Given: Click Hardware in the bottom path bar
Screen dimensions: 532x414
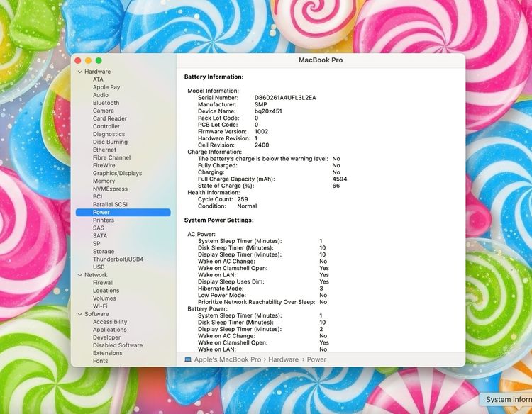Looking at the screenshot, I should coord(283,359).
